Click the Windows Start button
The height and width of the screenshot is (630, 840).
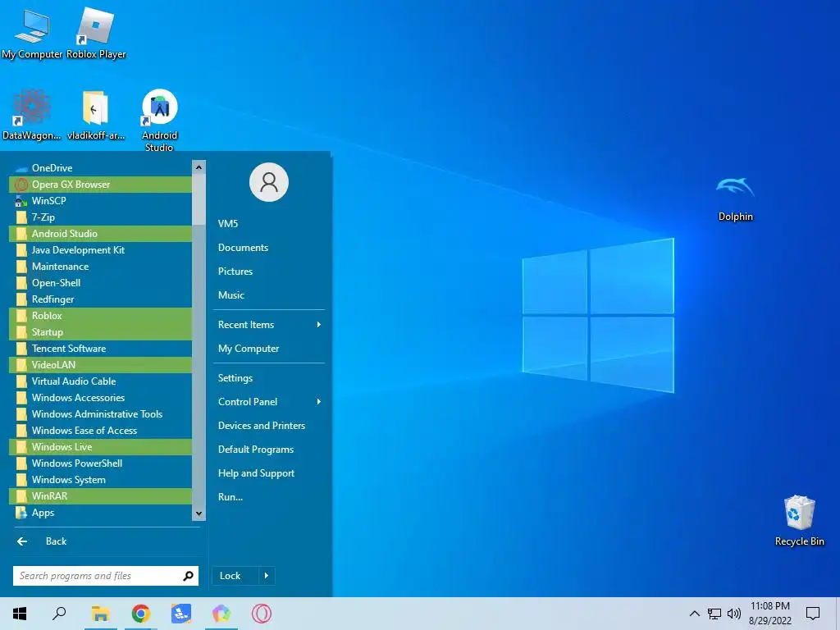tap(20, 614)
